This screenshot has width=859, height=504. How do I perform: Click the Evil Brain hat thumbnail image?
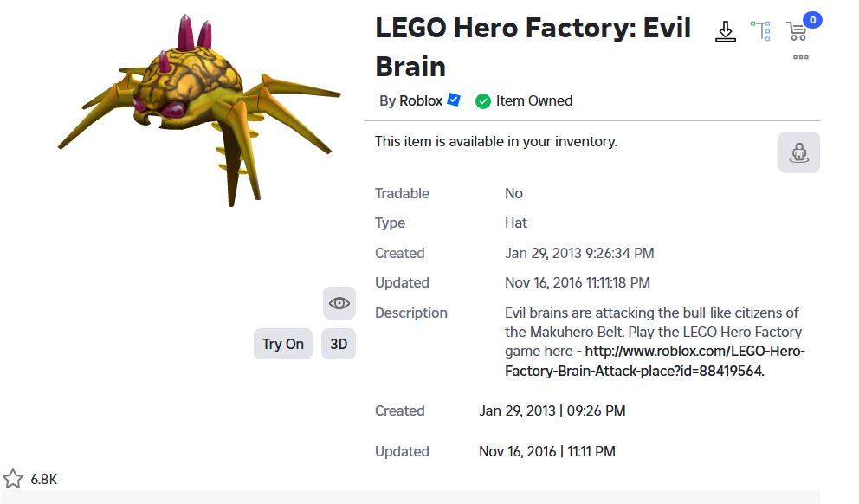[x=199, y=111]
